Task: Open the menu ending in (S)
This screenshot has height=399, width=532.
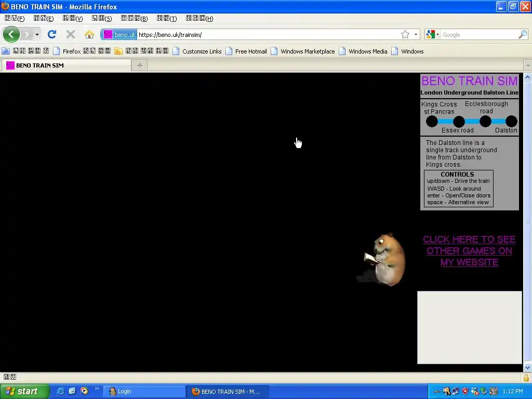Action: [102, 18]
